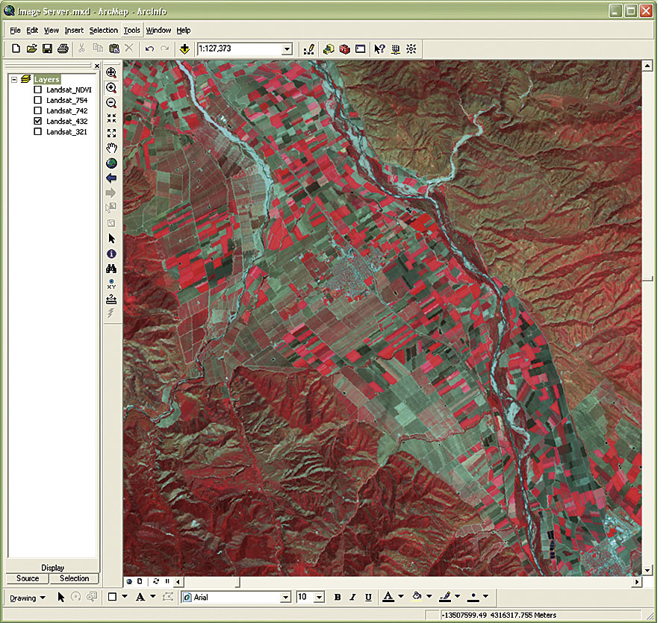This screenshot has height=623, width=672.
Task: Close the table of contents panel
Action: click(97, 66)
